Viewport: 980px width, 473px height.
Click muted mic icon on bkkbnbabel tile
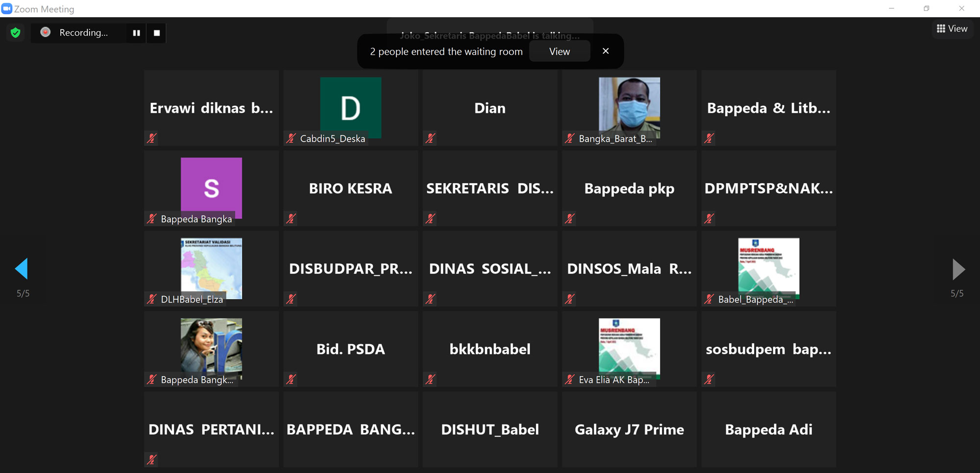430,379
